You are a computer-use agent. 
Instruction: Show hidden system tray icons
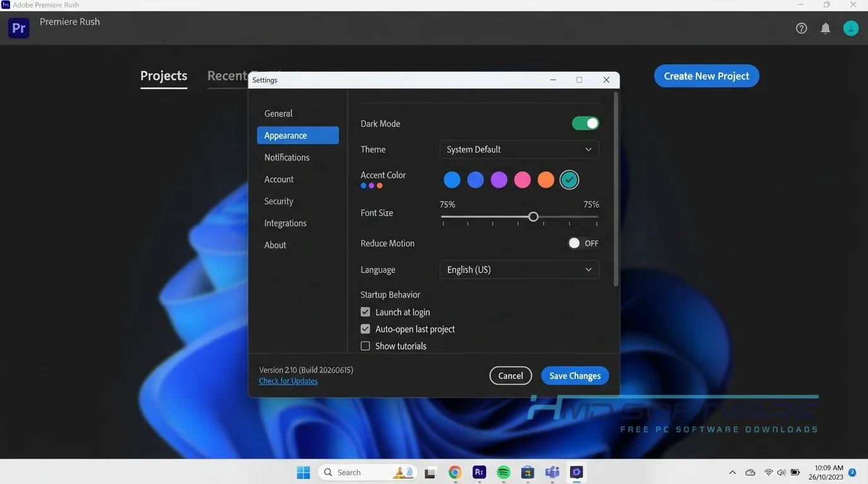tap(732, 473)
